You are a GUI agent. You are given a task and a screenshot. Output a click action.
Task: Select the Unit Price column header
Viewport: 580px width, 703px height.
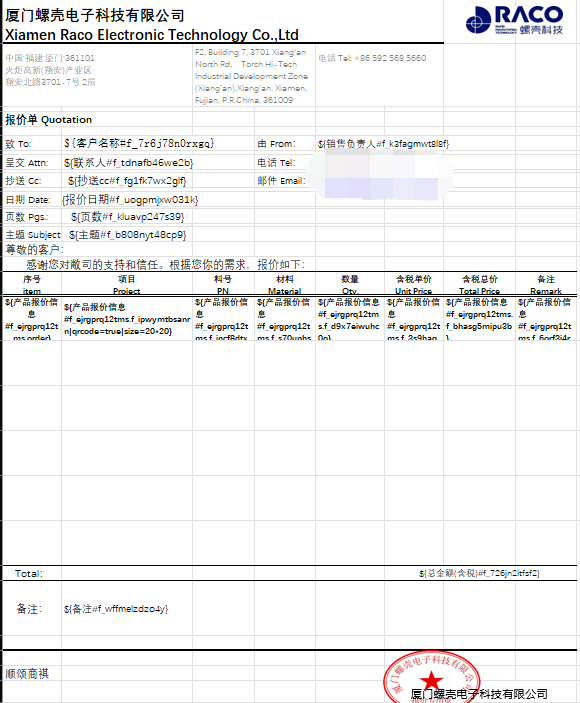(414, 284)
